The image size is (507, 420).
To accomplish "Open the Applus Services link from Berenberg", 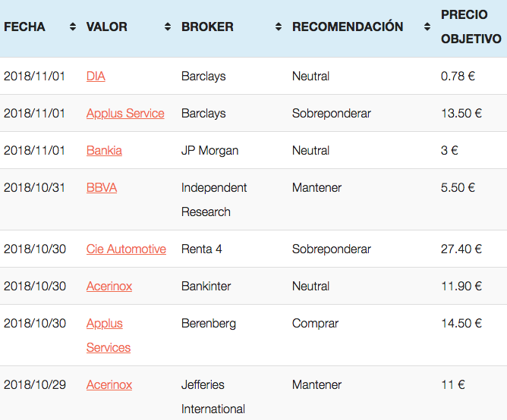I will (109, 335).
